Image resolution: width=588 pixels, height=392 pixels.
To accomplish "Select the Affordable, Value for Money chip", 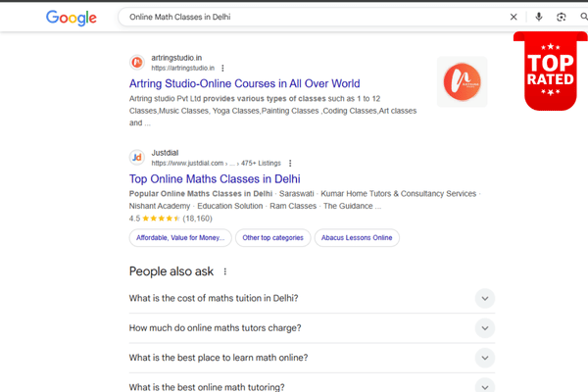I will point(180,238).
